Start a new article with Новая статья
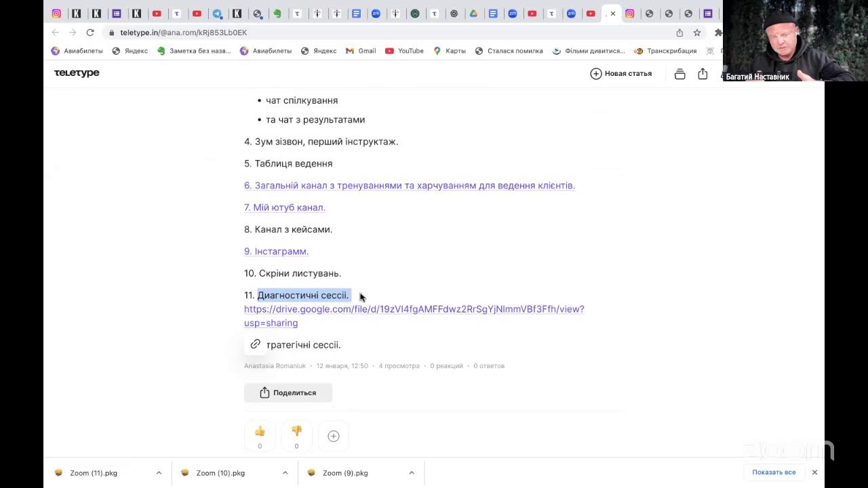This screenshot has width=868, height=488. coord(621,73)
